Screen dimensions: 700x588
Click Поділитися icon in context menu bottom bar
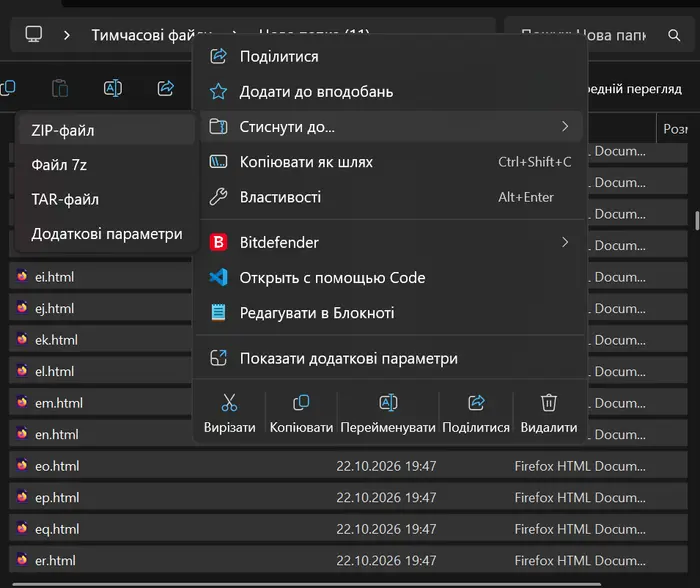(476, 402)
